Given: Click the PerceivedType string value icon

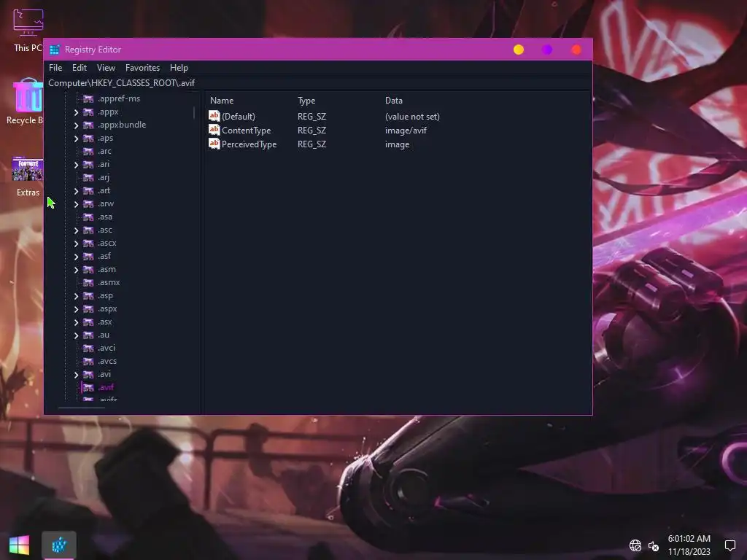Looking at the screenshot, I should 214,144.
